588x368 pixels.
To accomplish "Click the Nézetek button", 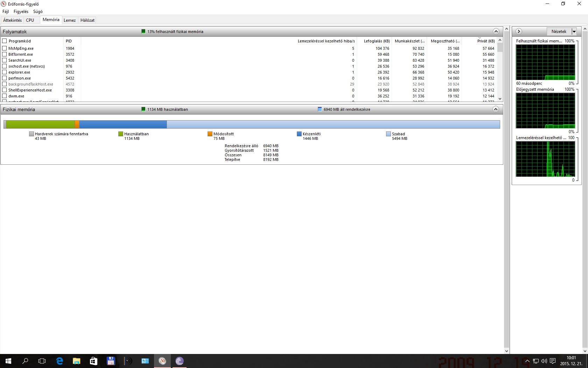I will pyautogui.click(x=559, y=32).
